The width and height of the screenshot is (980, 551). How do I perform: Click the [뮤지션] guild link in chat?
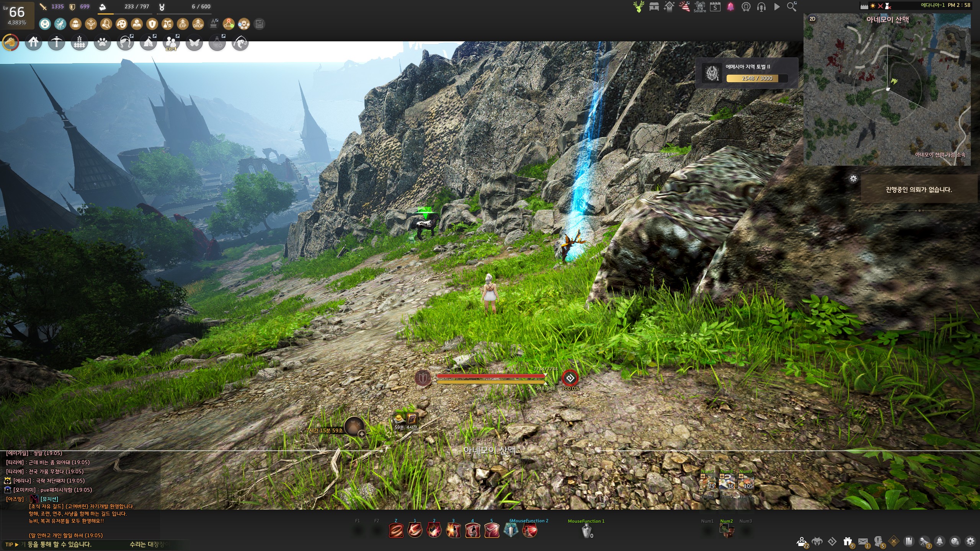pos(49,499)
